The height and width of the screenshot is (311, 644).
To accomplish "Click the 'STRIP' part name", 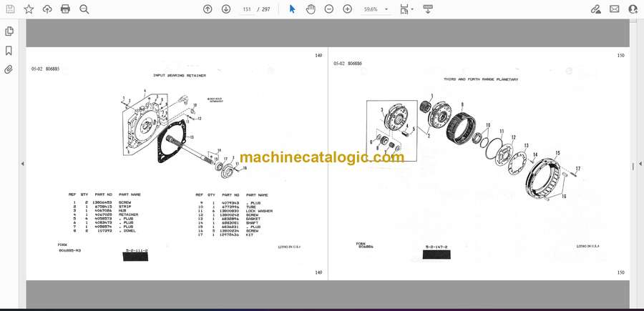I will coord(125,207).
